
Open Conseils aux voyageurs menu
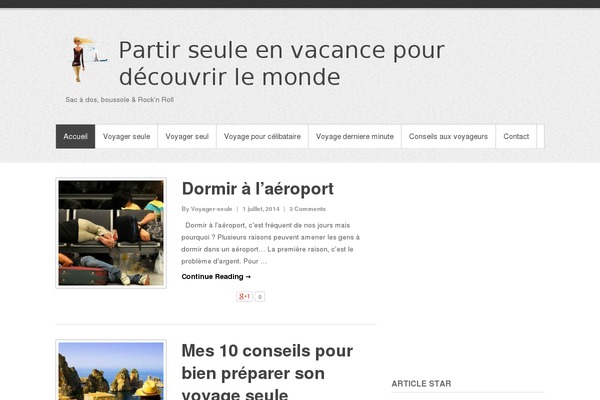[448, 136]
